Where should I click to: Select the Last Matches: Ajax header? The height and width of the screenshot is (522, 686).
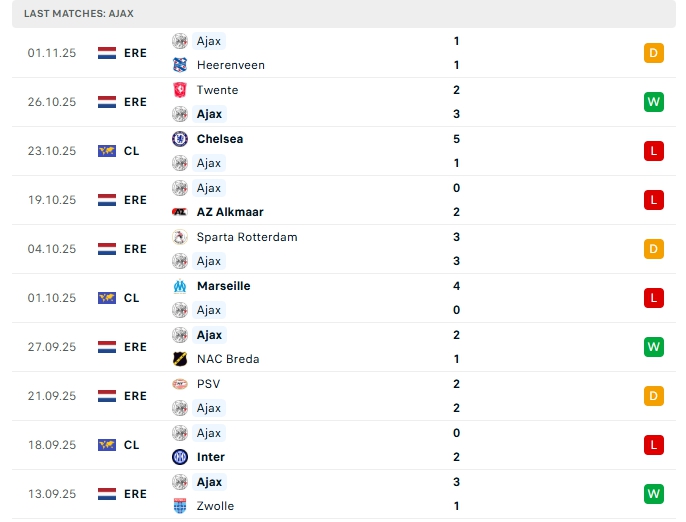pyautogui.click(x=79, y=14)
